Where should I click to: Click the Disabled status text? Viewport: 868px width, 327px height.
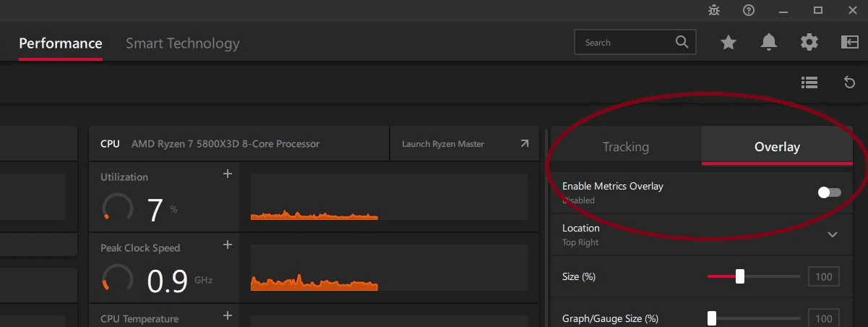click(579, 200)
